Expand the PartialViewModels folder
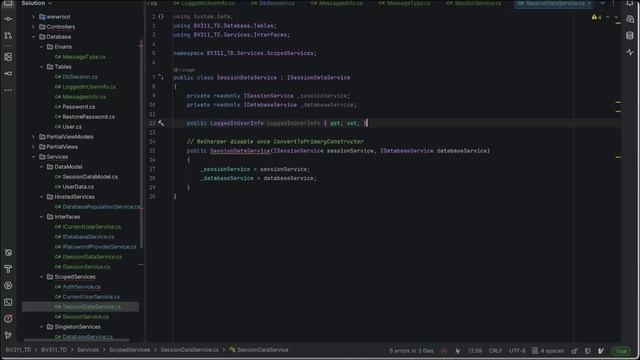 point(33,137)
